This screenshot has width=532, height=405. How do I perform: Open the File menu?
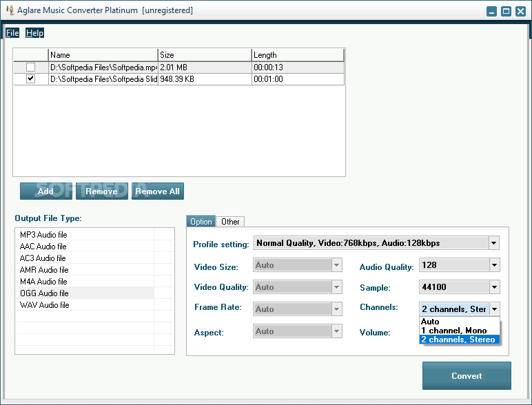(12, 33)
